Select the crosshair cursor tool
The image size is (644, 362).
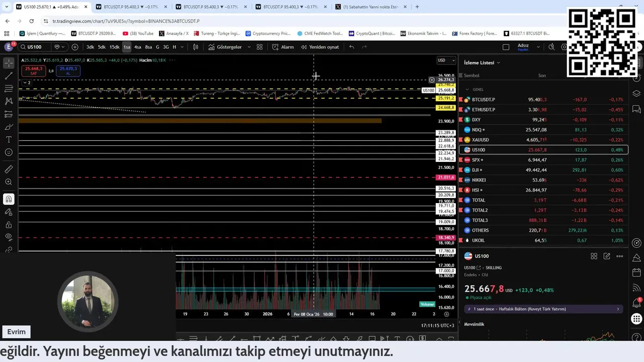(9, 63)
